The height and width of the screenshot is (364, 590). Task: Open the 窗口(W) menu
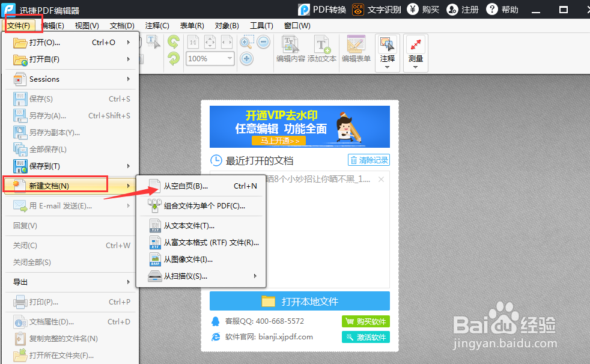(297, 26)
